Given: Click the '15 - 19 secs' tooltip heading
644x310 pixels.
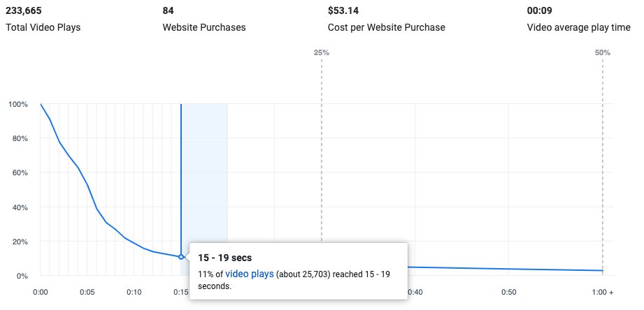Looking at the screenshot, I should pyautogui.click(x=227, y=258).
